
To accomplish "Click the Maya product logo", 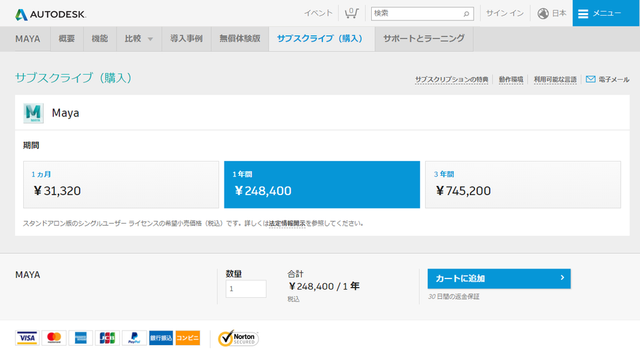I will point(33,113).
